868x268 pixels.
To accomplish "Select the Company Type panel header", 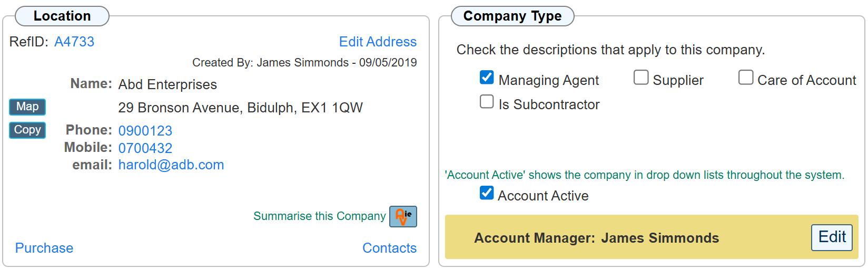I will [512, 16].
